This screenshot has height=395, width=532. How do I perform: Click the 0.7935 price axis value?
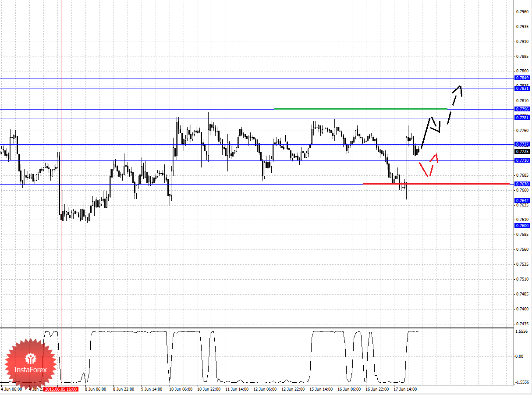click(x=522, y=26)
